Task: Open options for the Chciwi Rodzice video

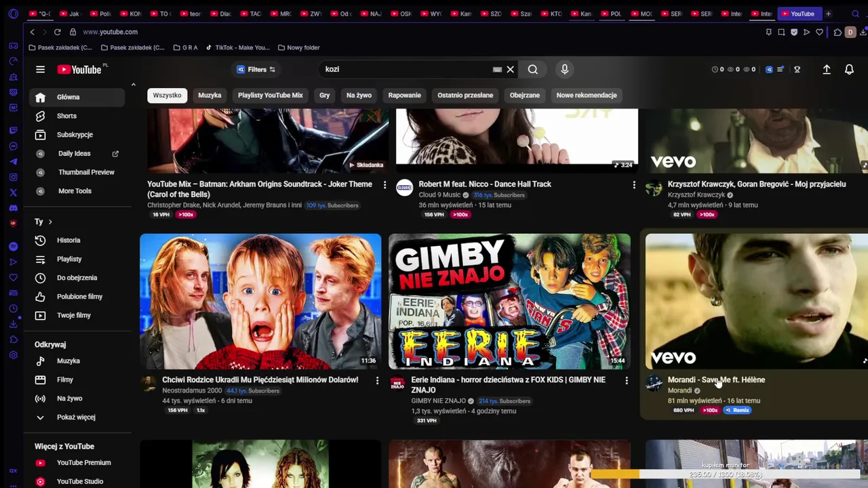Action: tap(377, 380)
